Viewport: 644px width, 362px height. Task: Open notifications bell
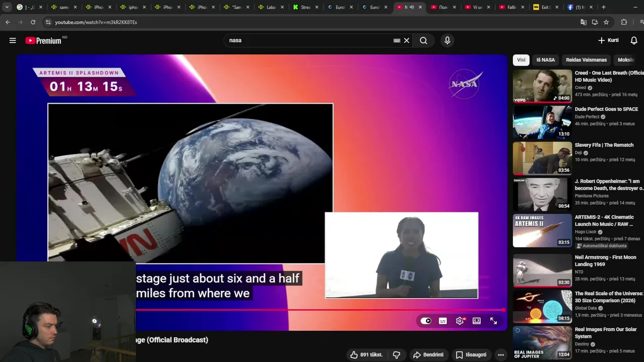point(634,40)
